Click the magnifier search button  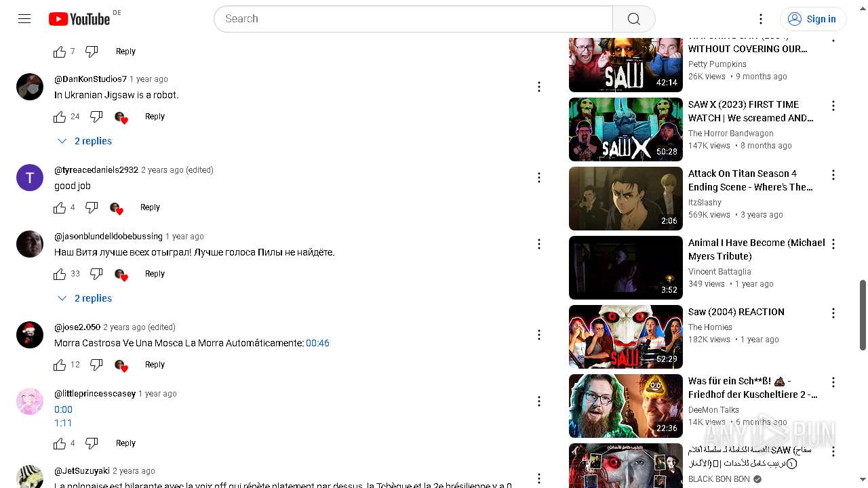(x=634, y=19)
